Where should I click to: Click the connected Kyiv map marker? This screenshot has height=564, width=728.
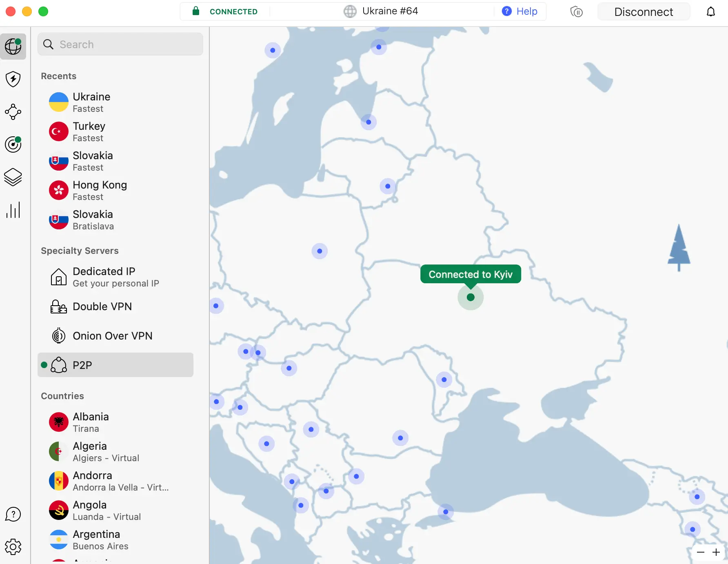pos(471,297)
